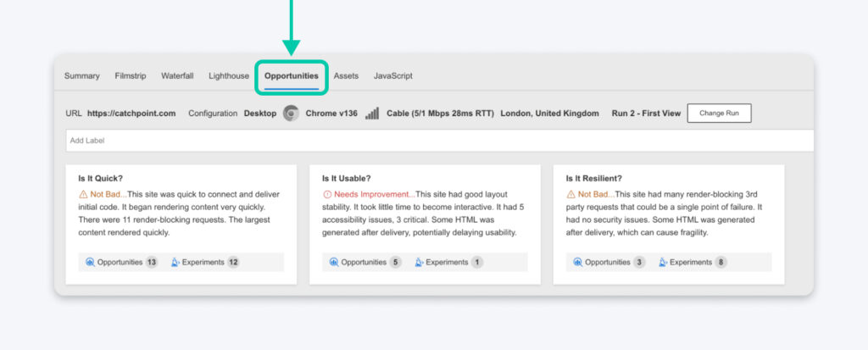The image size is (868, 350).
Task: Go to the Waterfall tab
Action: click(177, 75)
